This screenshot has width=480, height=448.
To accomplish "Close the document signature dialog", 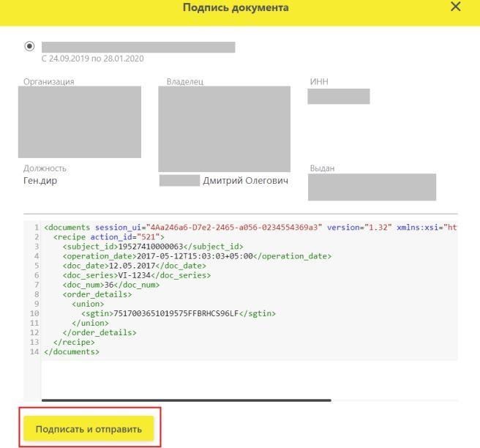I will coord(456,7).
